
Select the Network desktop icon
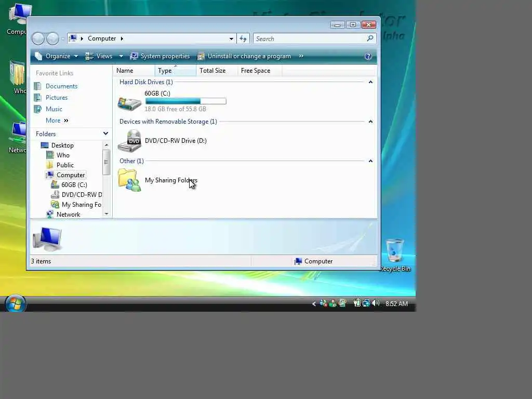(x=17, y=137)
